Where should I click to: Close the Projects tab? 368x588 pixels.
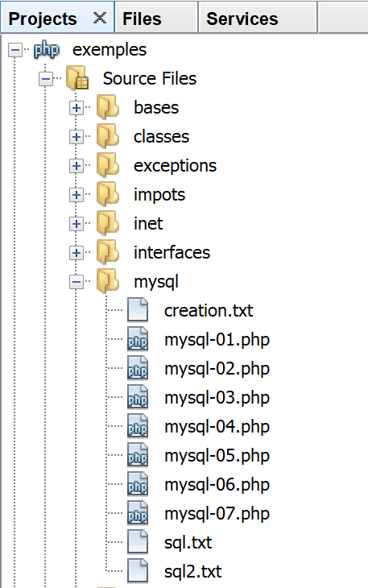[x=100, y=18]
